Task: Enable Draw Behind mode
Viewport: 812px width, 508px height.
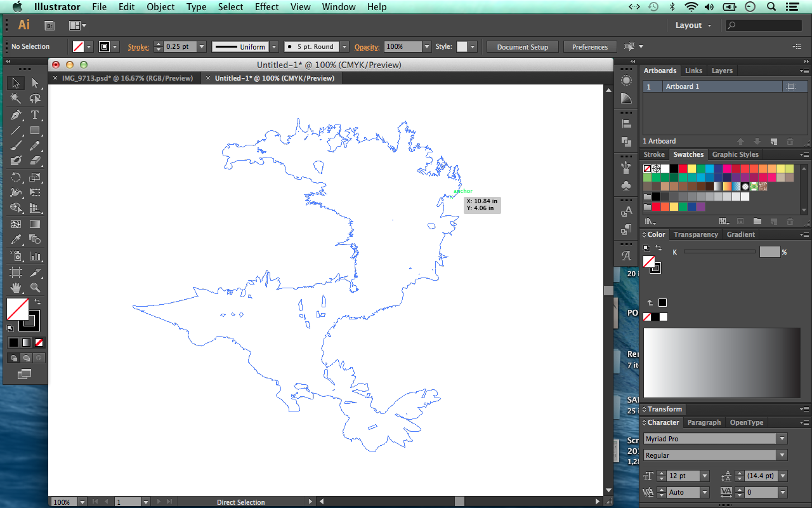Action: pyautogui.click(x=26, y=358)
